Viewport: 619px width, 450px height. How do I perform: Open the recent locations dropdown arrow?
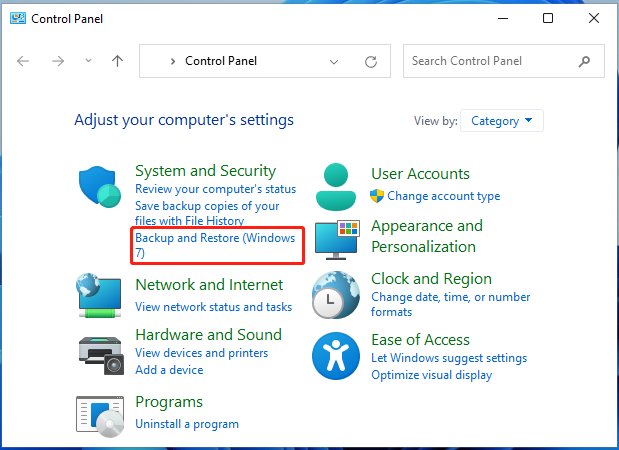pos(88,61)
